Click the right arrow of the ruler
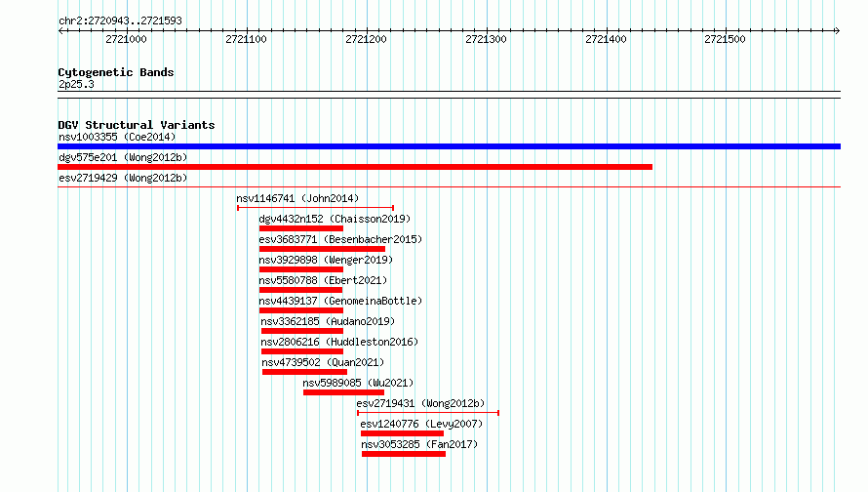868x492 pixels. 837,30
